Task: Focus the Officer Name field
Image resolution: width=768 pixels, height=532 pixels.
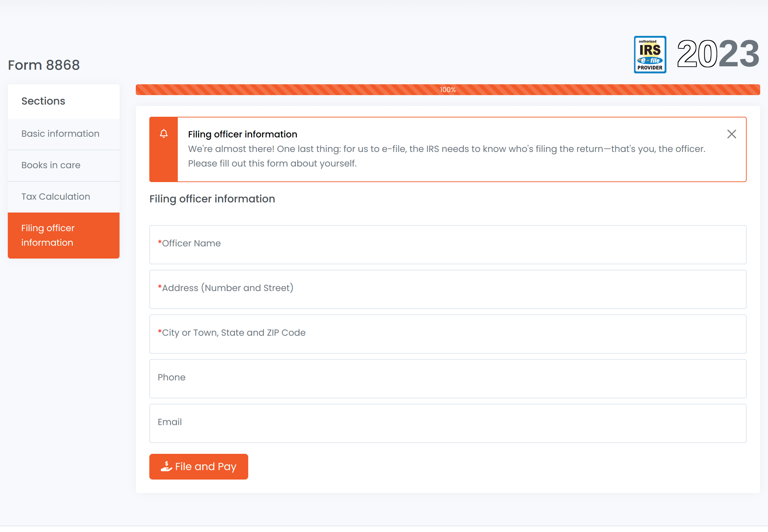Action: pos(448,245)
